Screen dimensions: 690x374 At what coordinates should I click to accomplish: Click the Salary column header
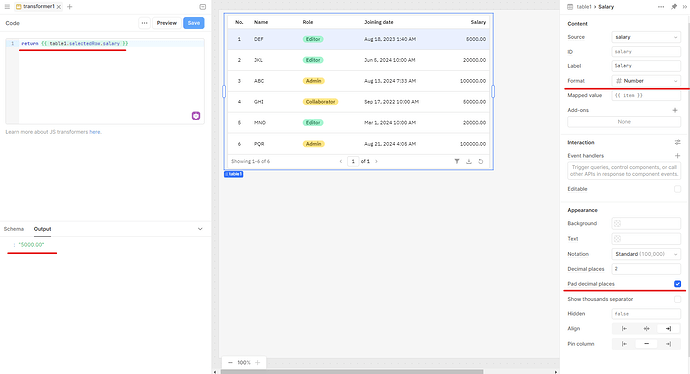(x=478, y=22)
